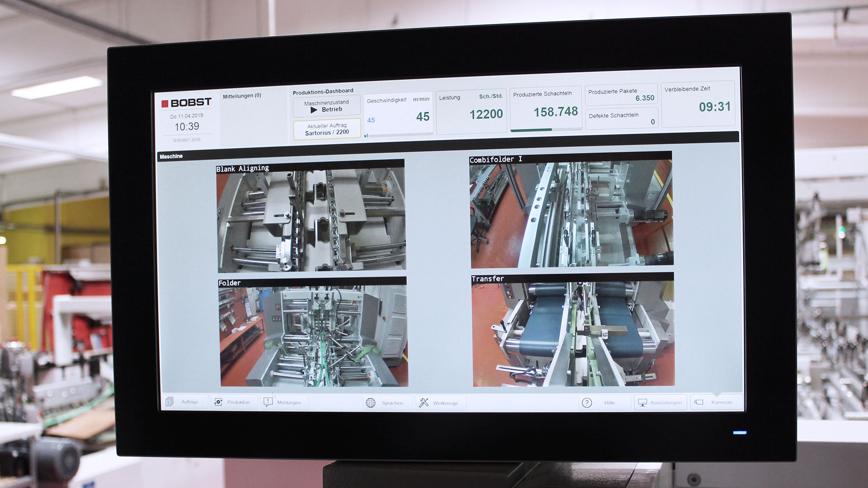Open the Aufträge orders icon
This screenshot has height=488, width=868.
point(170,402)
